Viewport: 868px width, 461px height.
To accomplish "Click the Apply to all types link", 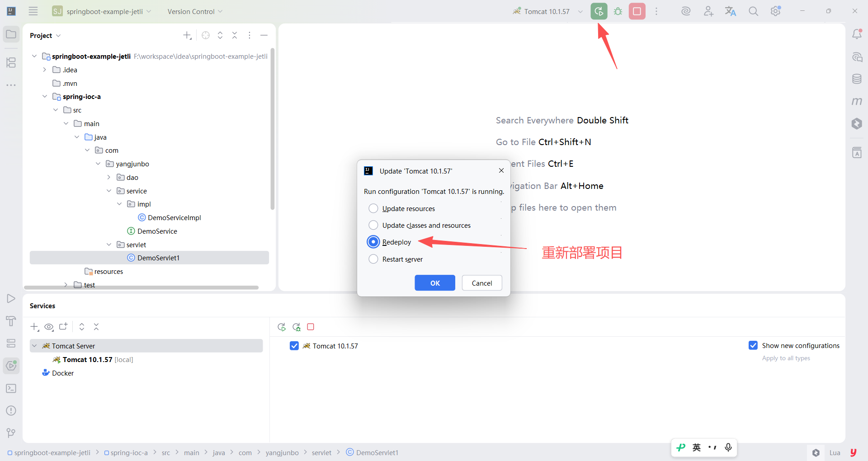I will [x=786, y=358].
